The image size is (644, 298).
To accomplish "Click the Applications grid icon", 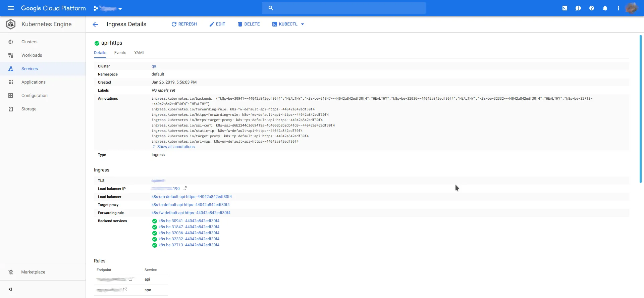I will pyautogui.click(x=11, y=82).
